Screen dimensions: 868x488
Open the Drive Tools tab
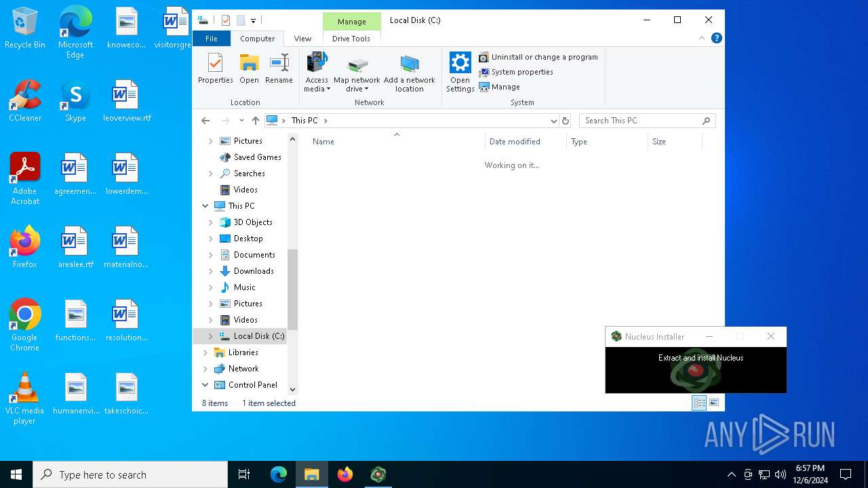pos(351,39)
